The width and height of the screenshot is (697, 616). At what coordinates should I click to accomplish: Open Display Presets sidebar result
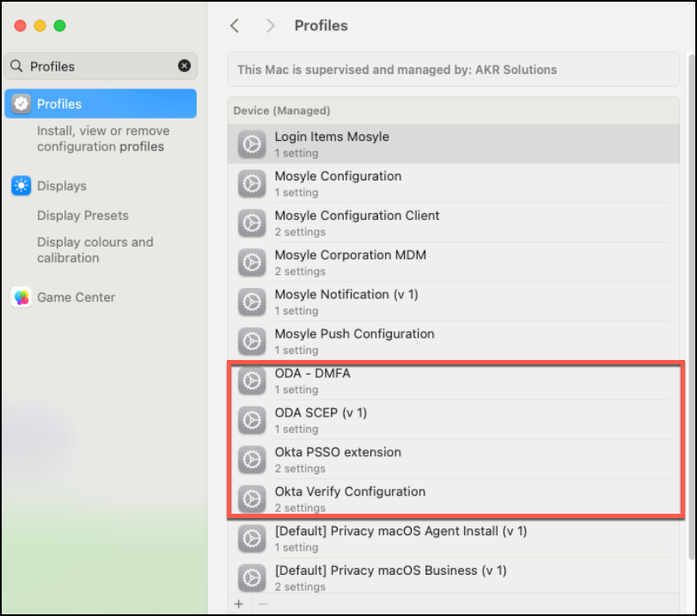(83, 216)
